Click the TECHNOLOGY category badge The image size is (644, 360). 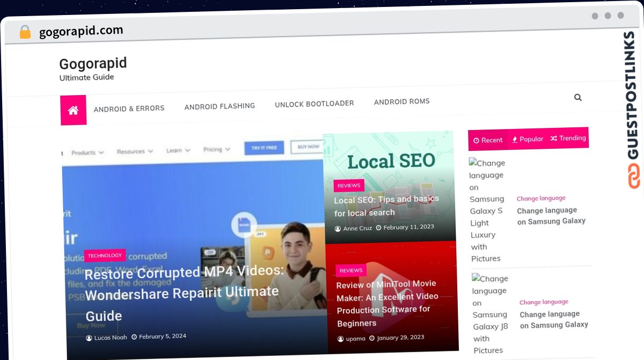click(105, 256)
